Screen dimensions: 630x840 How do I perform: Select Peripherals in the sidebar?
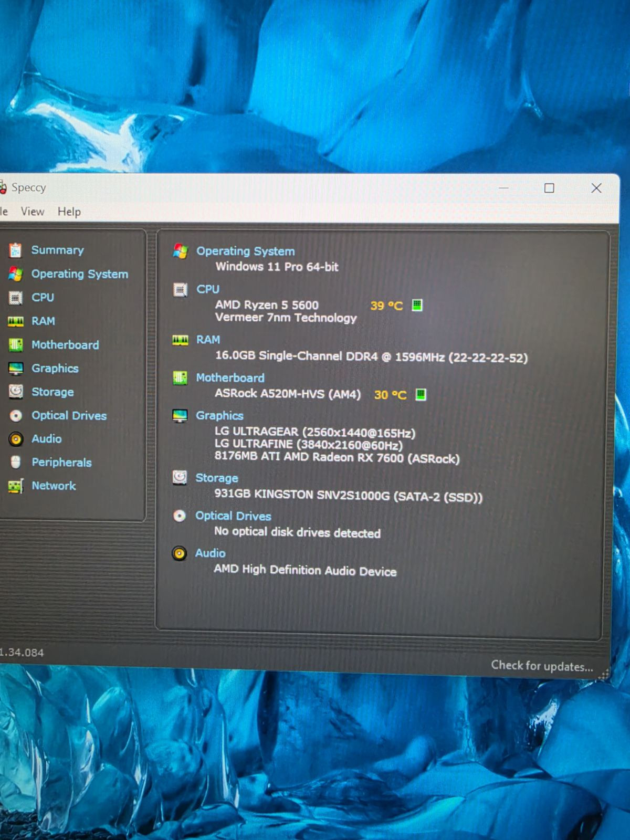pyautogui.click(x=62, y=463)
